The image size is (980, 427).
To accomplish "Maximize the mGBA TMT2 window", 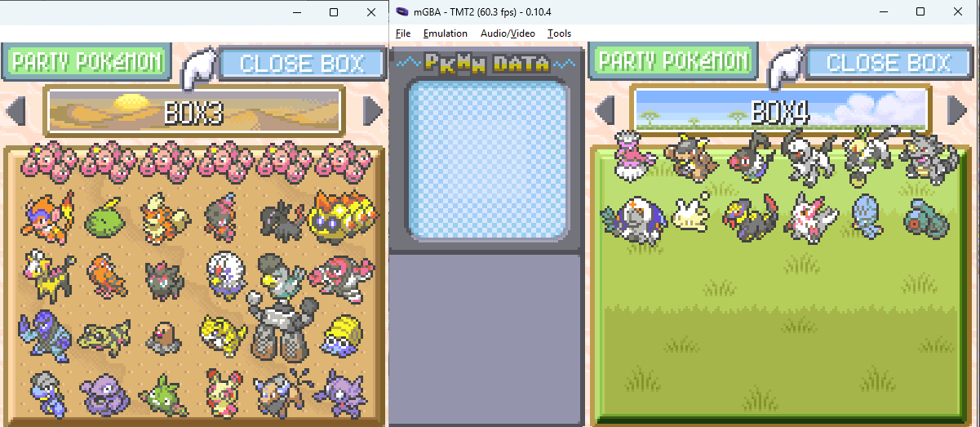I will [x=920, y=12].
